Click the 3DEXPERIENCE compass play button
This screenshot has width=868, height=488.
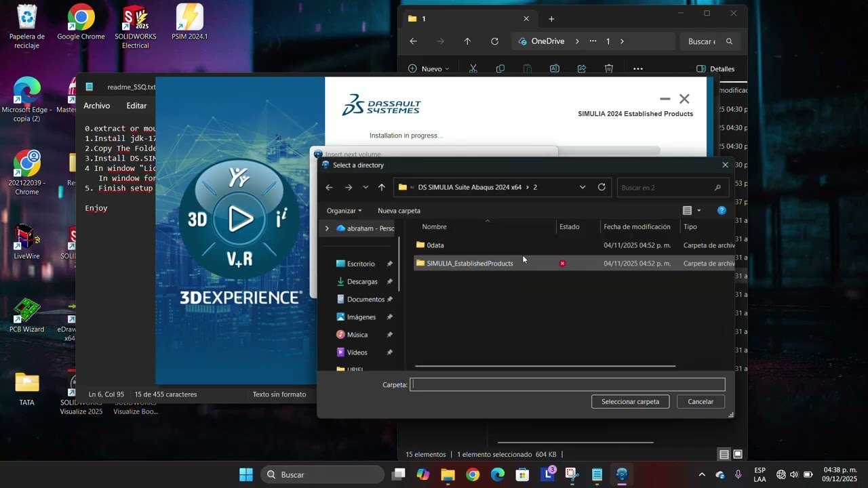[240, 218]
